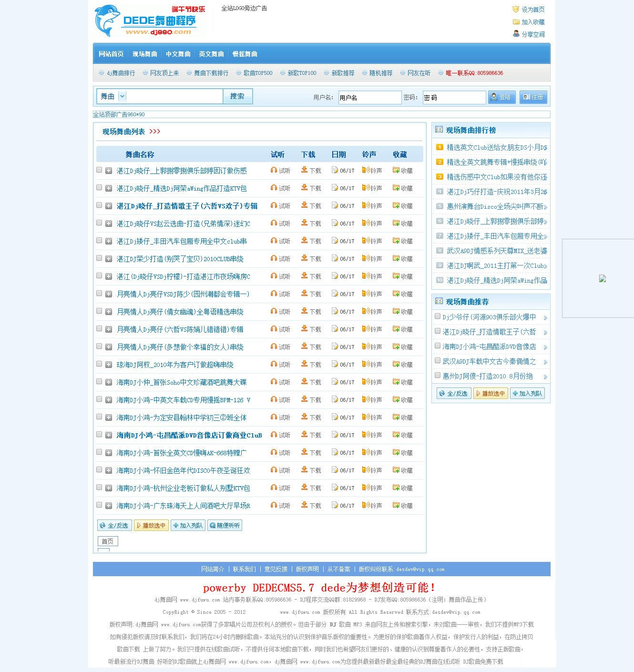This screenshot has height=672, width=634.
Task: Click the 用户名 username input field
Action: (x=369, y=97)
